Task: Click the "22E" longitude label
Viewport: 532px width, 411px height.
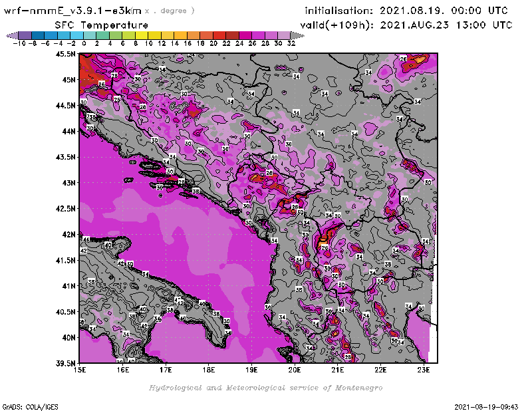Action: coord(380,370)
